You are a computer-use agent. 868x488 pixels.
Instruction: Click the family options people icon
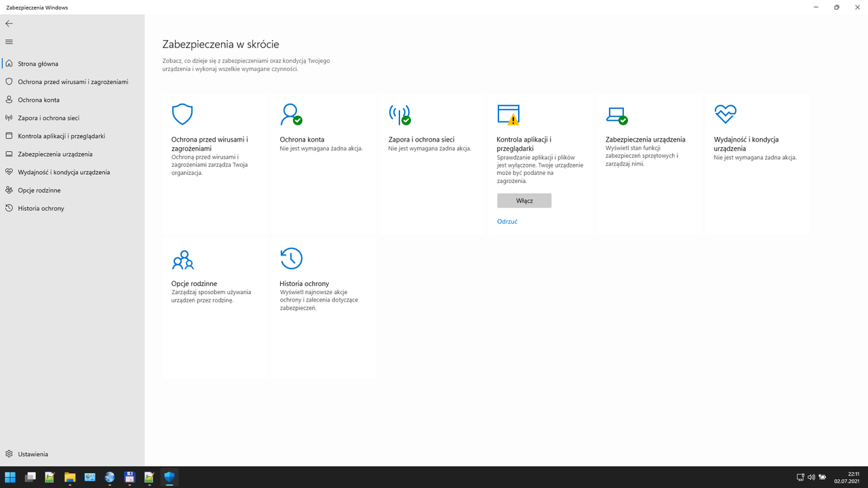click(x=182, y=260)
